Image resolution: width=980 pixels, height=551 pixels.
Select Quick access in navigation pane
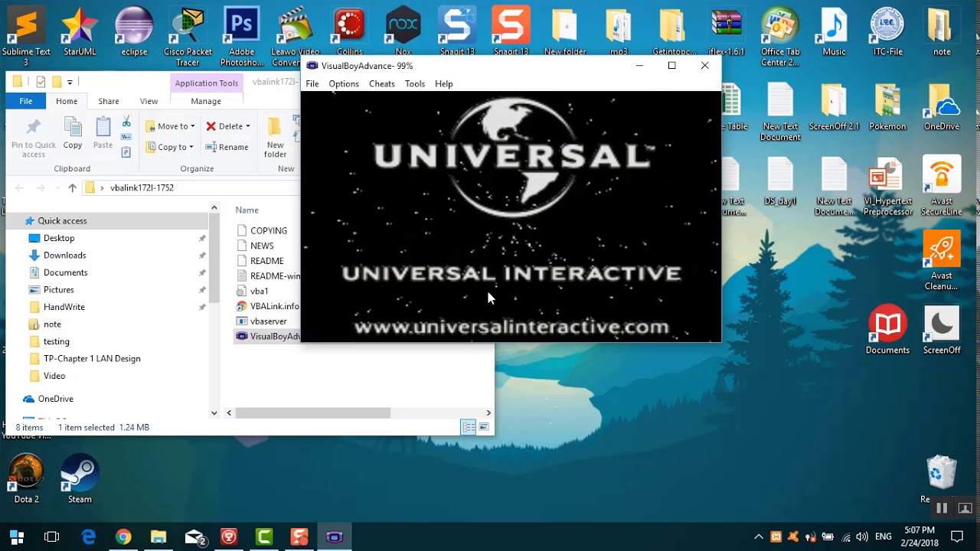[x=62, y=220]
